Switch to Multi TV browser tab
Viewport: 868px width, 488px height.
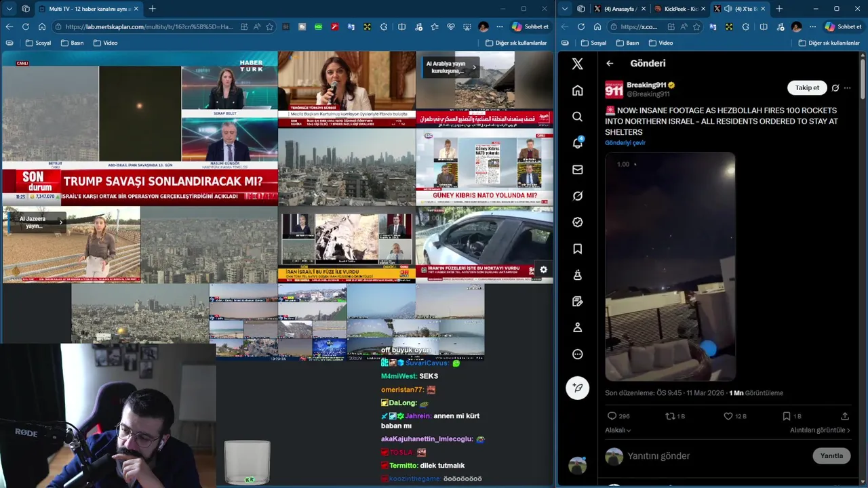pos(87,9)
